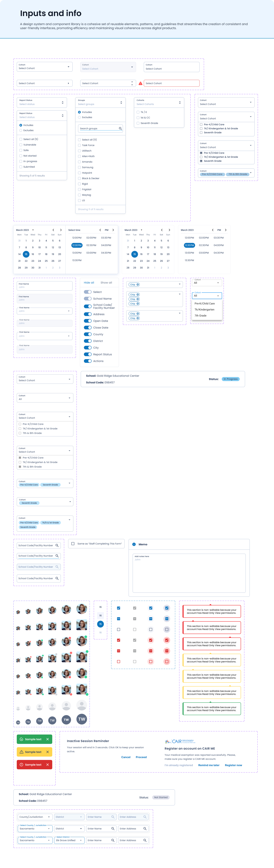Click the Enter Address search icon in the Elk Grove Unified row
Viewport: 274px width, 868px height.
coord(145,840)
